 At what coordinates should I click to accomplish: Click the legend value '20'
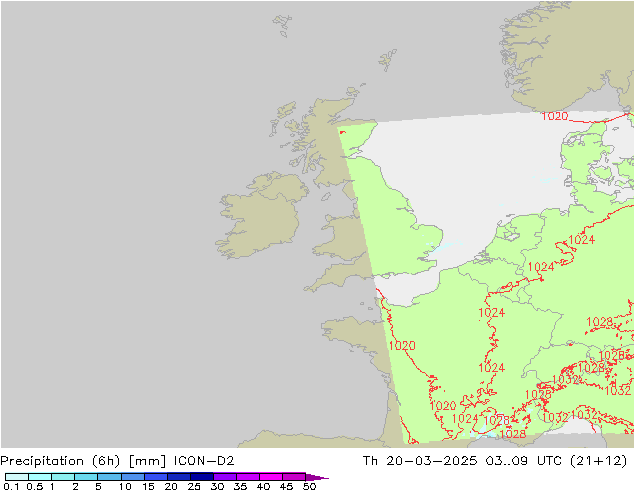(x=171, y=486)
